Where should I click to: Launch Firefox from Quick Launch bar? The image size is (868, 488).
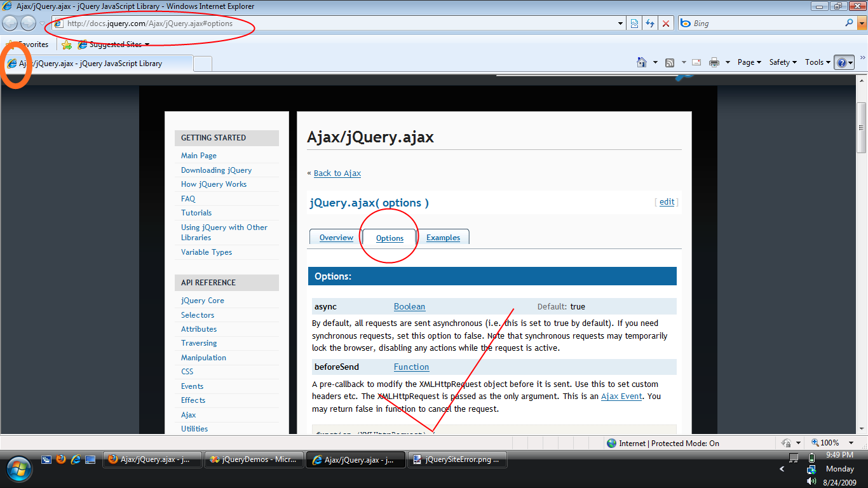61,459
